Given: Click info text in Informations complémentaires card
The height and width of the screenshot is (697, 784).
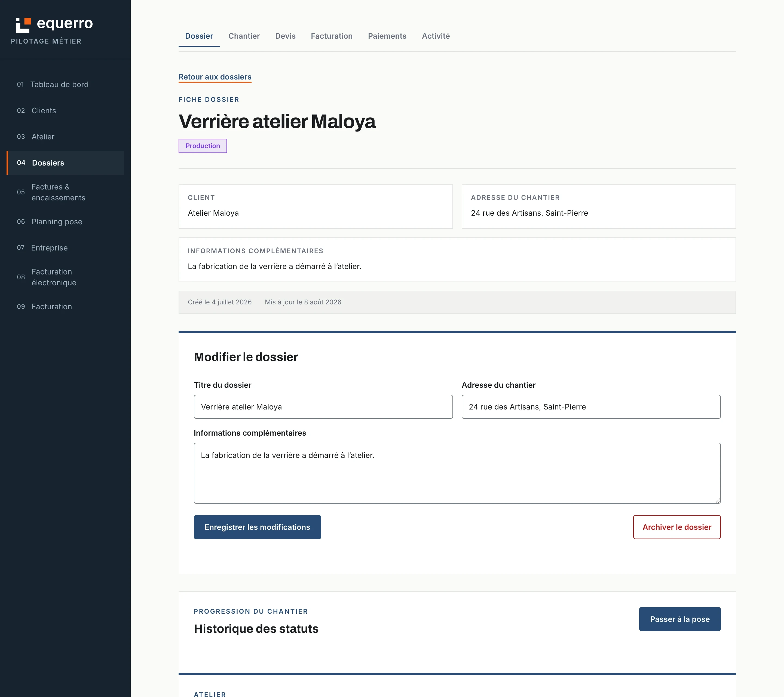Looking at the screenshot, I should pos(275,266).
